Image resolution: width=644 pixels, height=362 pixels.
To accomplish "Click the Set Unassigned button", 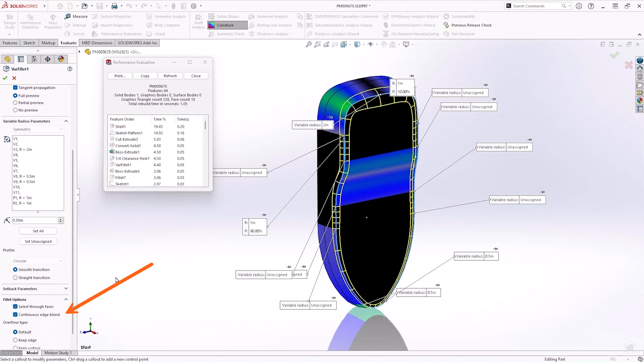I will tap(38, 241).
